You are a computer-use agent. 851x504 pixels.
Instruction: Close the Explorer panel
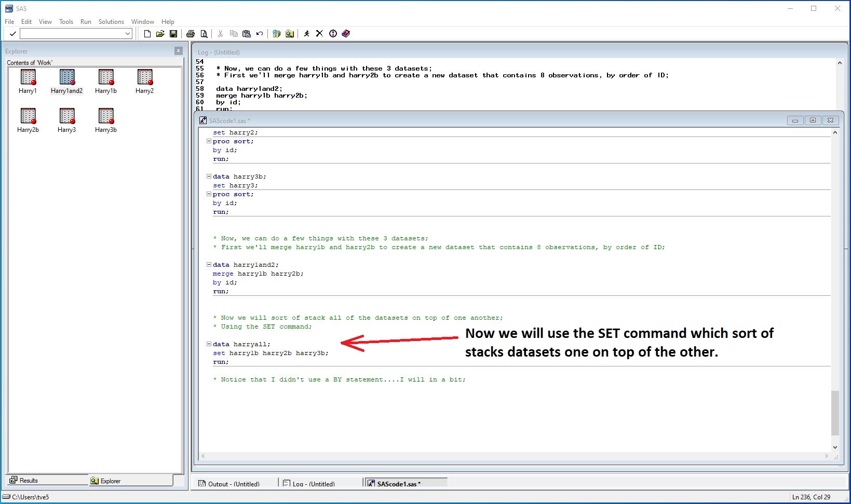coord(178,51)
